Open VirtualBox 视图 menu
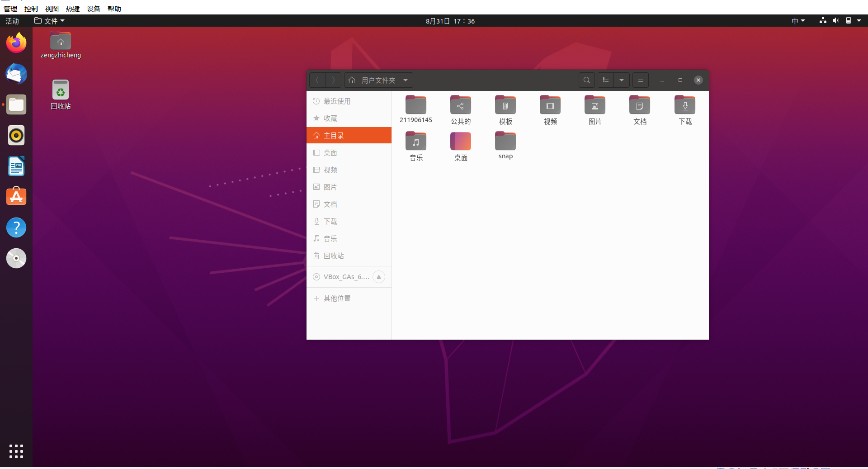 coord(52,9)
